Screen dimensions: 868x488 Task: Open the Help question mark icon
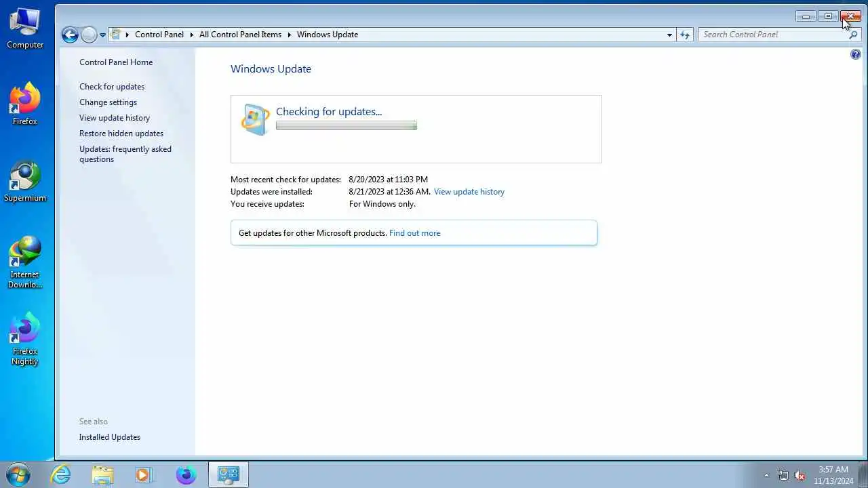tap(856, 54)
